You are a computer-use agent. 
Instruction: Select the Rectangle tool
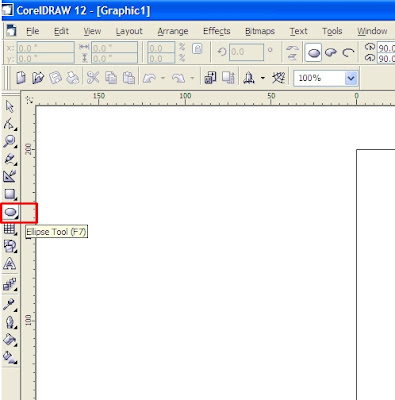point(10,194)
